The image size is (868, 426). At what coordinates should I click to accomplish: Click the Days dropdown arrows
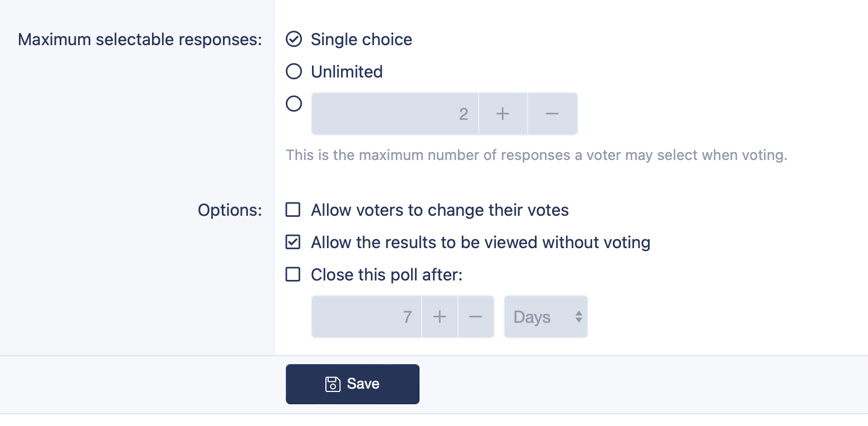[578, 317]
